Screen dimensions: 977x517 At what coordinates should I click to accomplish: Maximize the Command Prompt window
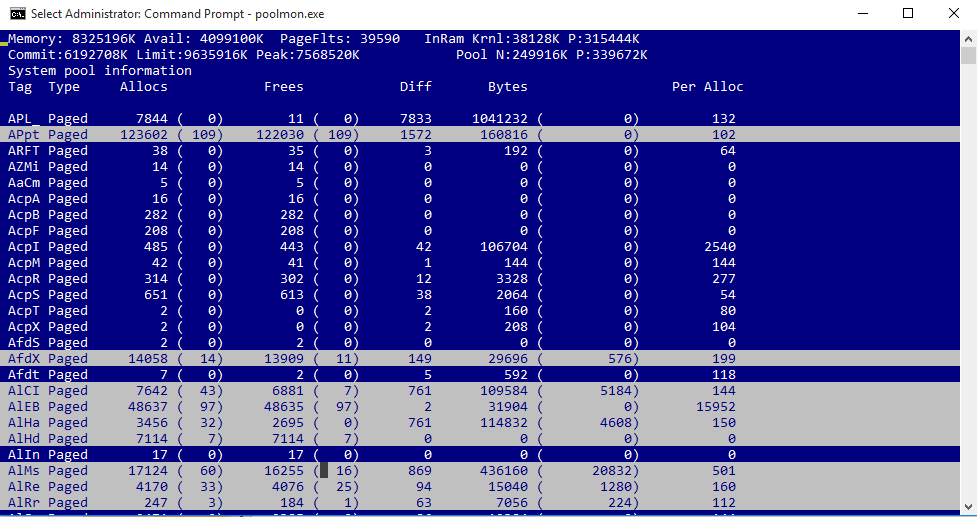tap(908, 13)
